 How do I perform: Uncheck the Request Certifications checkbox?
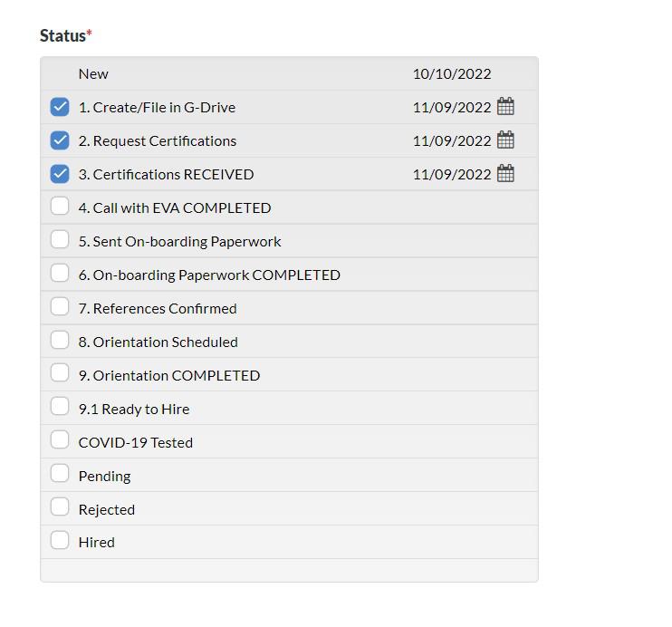(60, 140)
